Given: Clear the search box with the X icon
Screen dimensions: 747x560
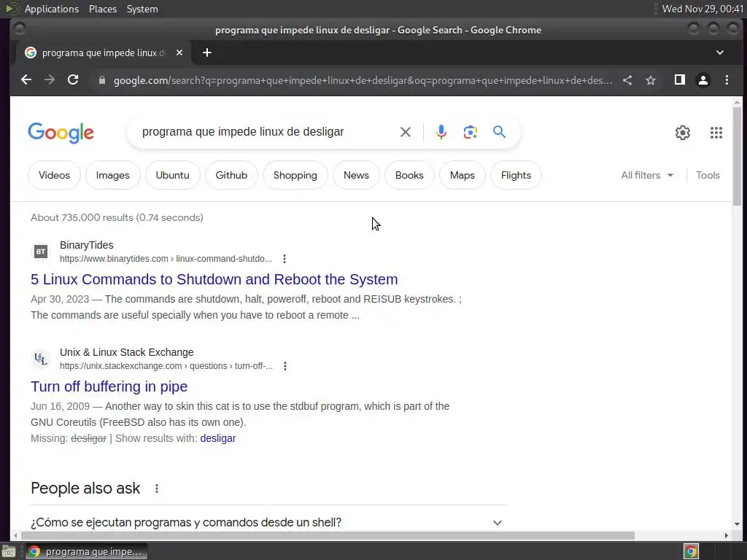Looking at the screenshot, I should tap(406, 132).
